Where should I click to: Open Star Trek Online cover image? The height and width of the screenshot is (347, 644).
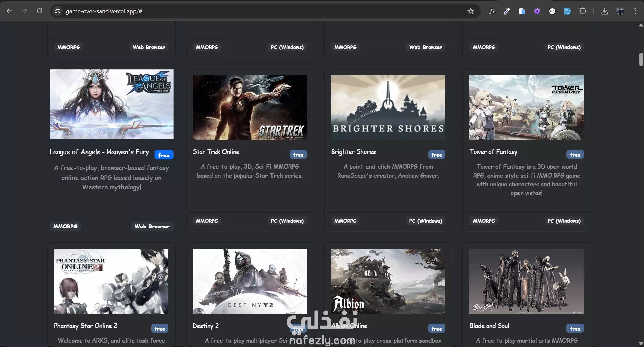(250, 107)
